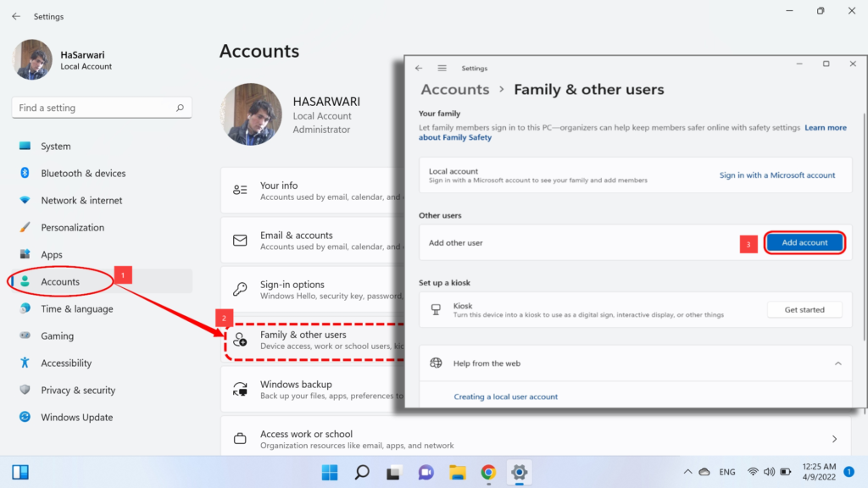Select the Apps sidebar icon

click(26, 254)
